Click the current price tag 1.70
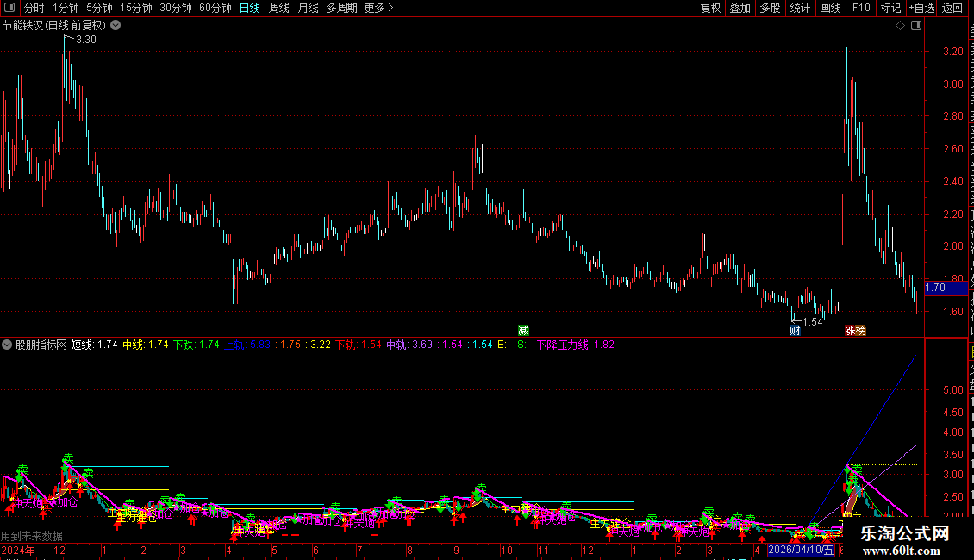The height and width of the screenshot is (560, 974). pos(946,288)
